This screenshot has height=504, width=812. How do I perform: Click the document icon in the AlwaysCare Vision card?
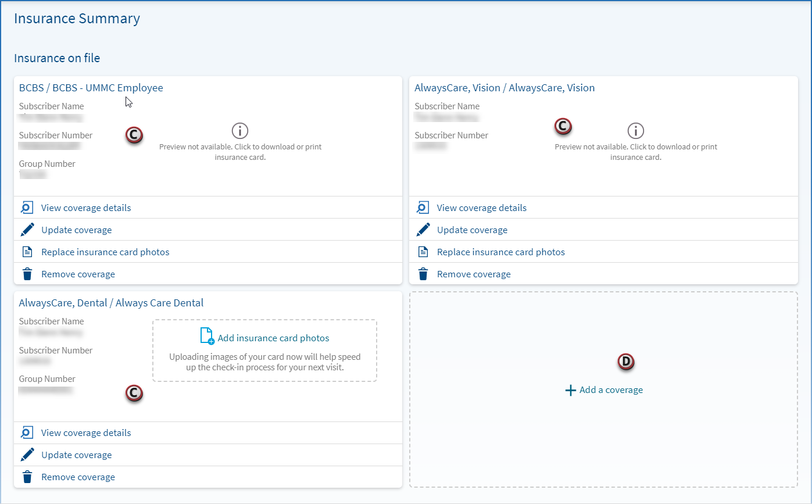point(423,252)
